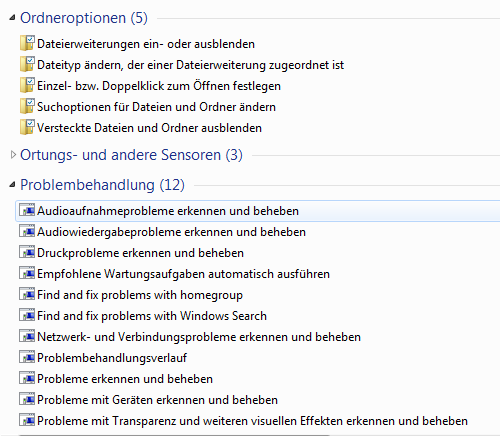Click troubleshooter icon beside Druckprobleme erkennen
500x436 pixels.
click(27, 252)
